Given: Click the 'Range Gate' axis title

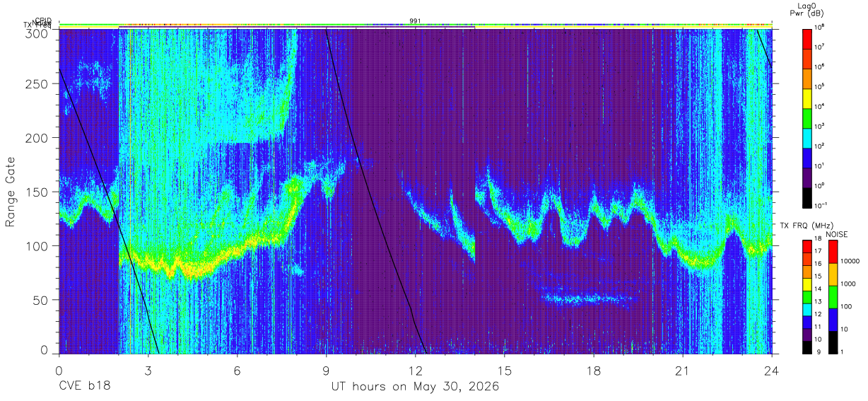Looking at the screenshot, I should point(11,192).
